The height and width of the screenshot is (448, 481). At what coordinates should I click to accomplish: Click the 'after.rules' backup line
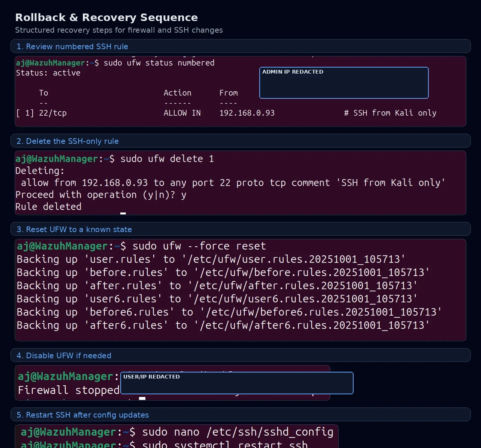tap(217, 286)
